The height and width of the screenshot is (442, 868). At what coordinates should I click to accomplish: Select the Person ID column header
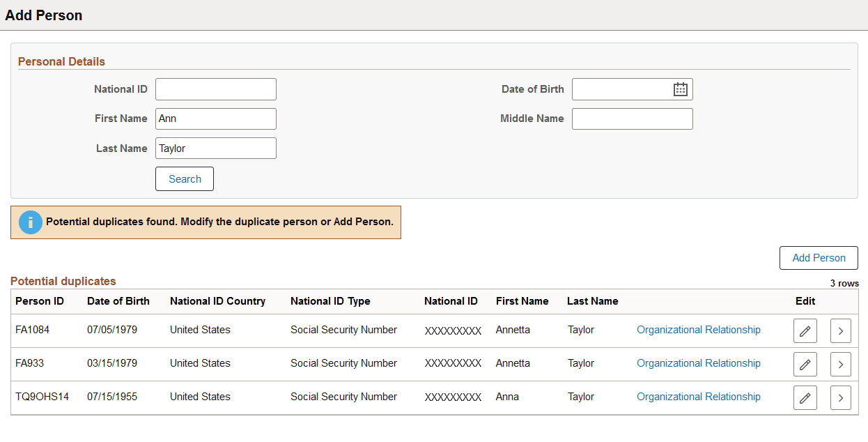click(x=40, y=300)
